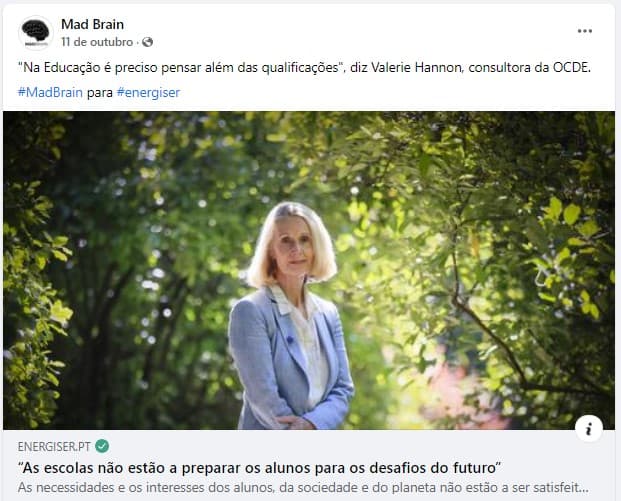Click the caption quote Na Educação é preciso
Screen dimensions: 621x501
click(x=181, y=68)
